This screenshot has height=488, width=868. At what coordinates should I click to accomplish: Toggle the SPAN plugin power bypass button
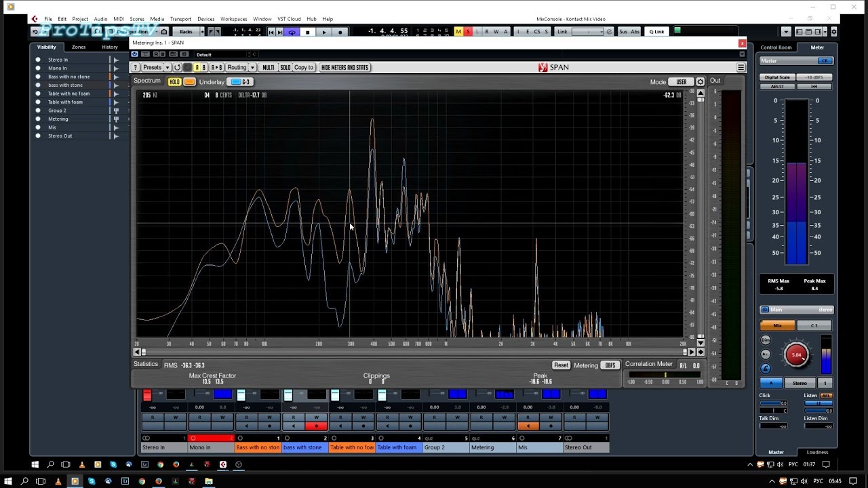[134, 54]
